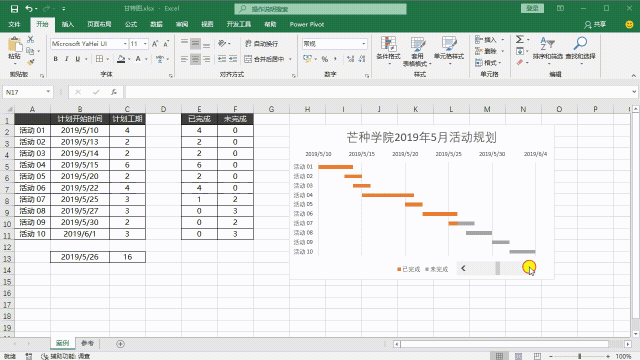Click the Copy icon

tap(30, 51)
